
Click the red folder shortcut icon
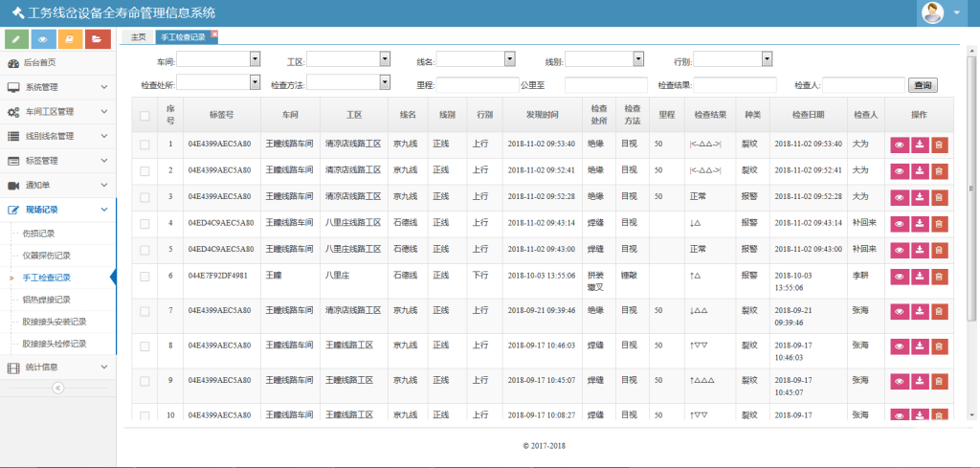pos(97,38)
